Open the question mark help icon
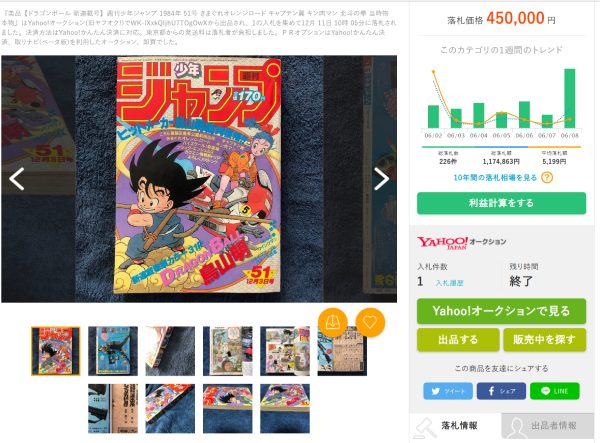Image resolution: width=600 pixels, height=443 pixels. pos(547,178)
